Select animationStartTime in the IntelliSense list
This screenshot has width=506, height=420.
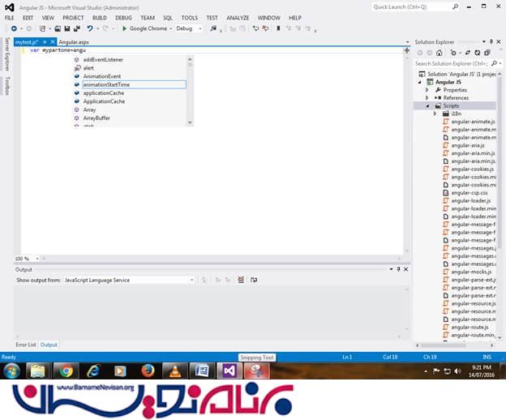tap(106, 84)
